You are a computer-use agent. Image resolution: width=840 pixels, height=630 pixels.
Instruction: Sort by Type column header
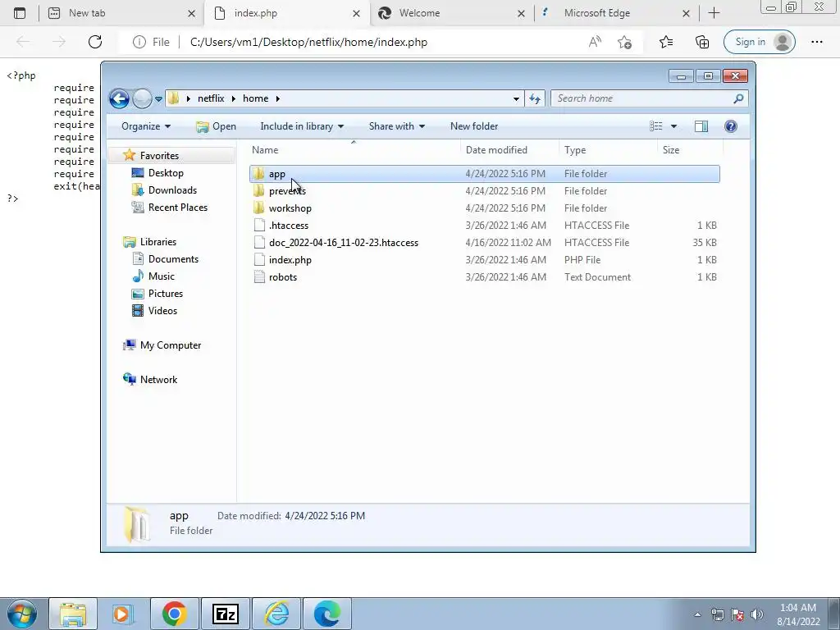pyautogui.click(x=575, y=150)
